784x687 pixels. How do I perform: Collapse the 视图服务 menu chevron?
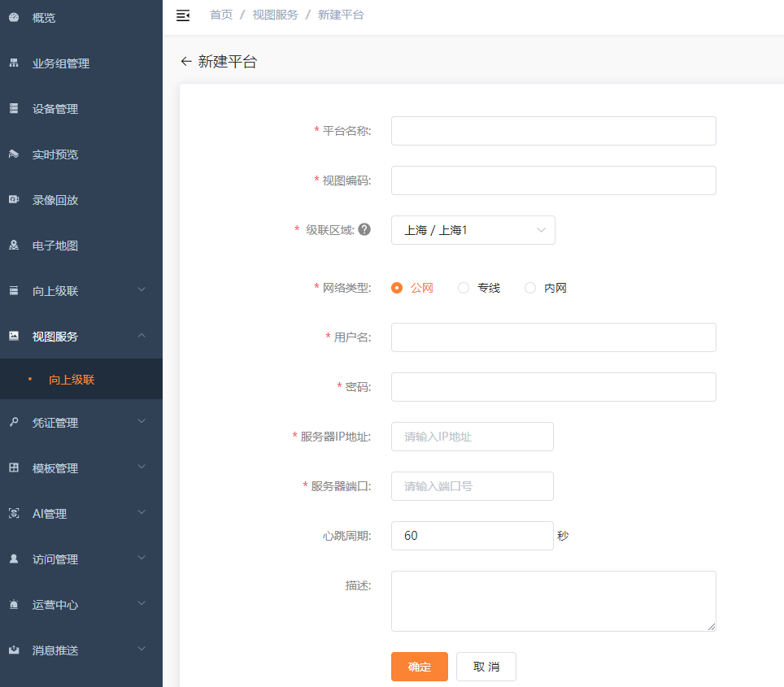point(142,335)
